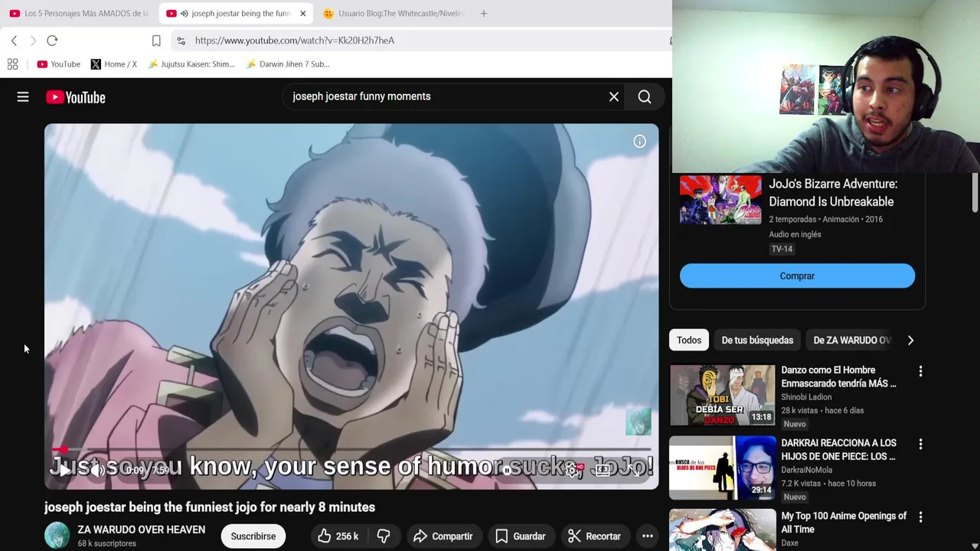
Task: Open a new browser tab
Action: (484, 13)
